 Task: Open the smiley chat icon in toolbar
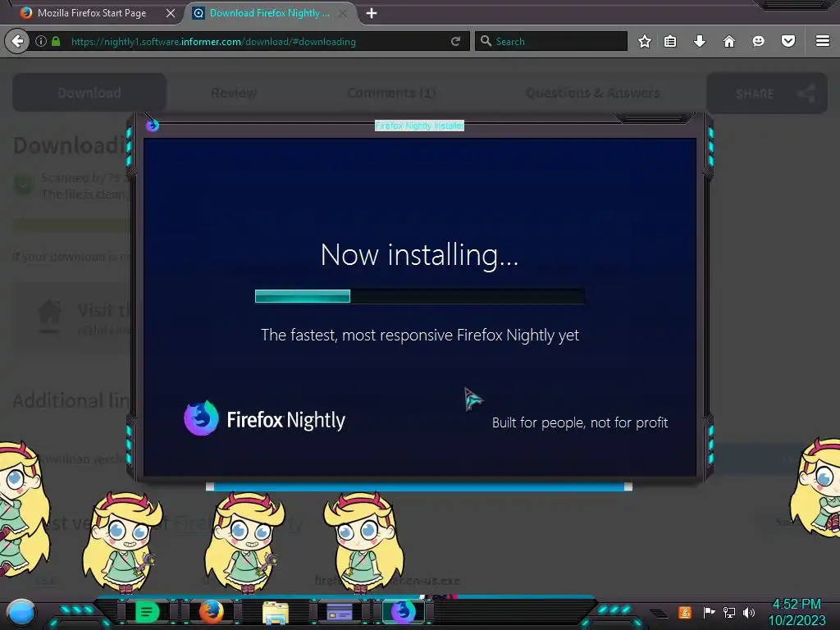pyautogui.click(x=758, y=41)
